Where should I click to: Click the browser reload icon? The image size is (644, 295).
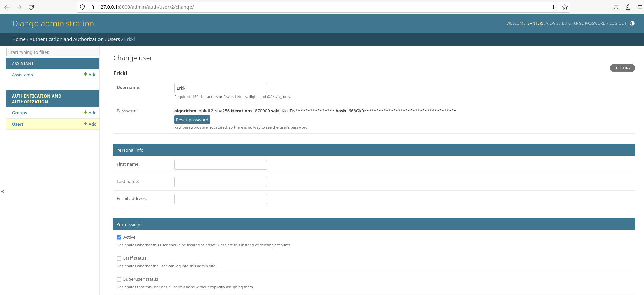[31, 7]
